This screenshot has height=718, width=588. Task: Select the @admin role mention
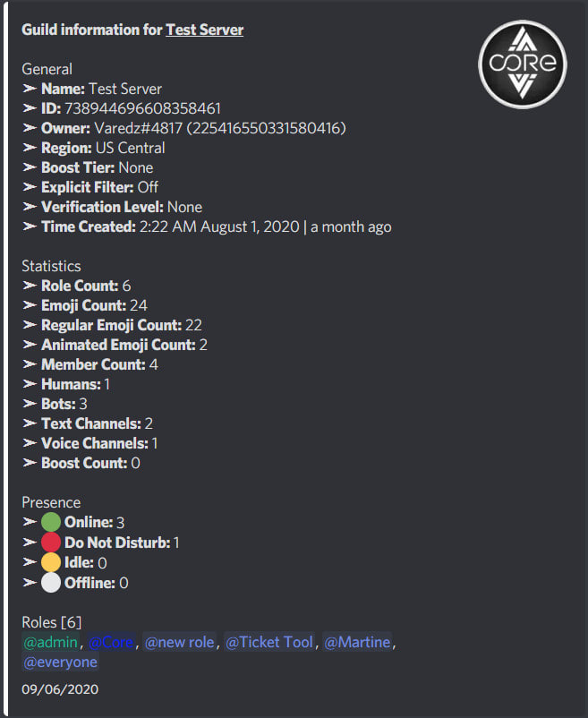tap(50, 642)
